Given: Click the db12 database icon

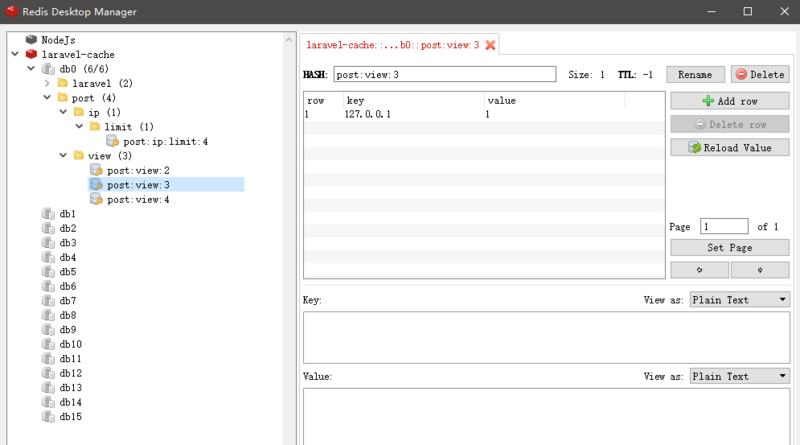Looking at the screenshot, I should pos(48,373).
